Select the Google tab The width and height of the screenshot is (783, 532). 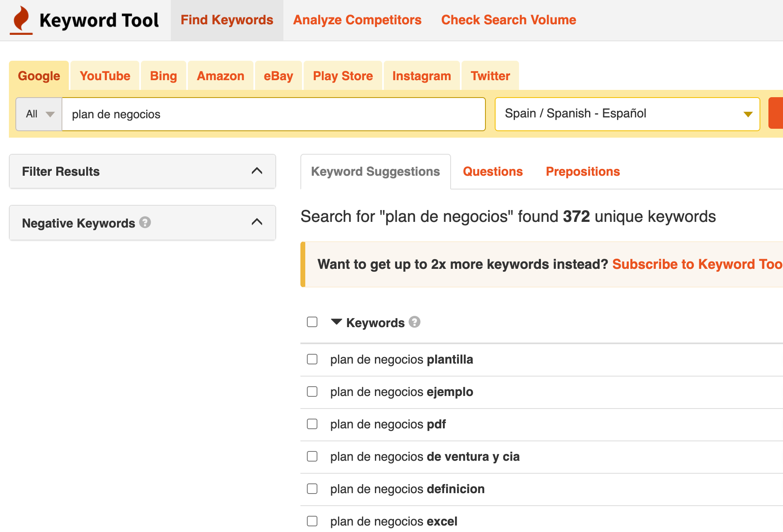pos(39,76)
